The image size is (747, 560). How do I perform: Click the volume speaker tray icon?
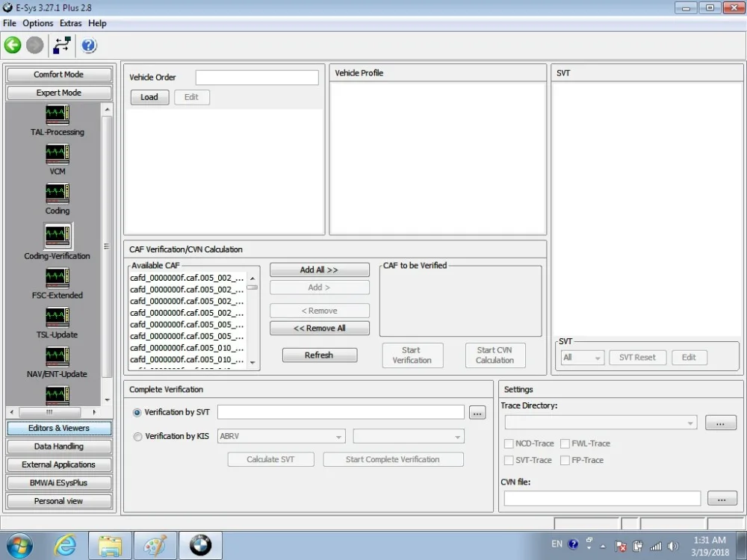click(673, 547)
